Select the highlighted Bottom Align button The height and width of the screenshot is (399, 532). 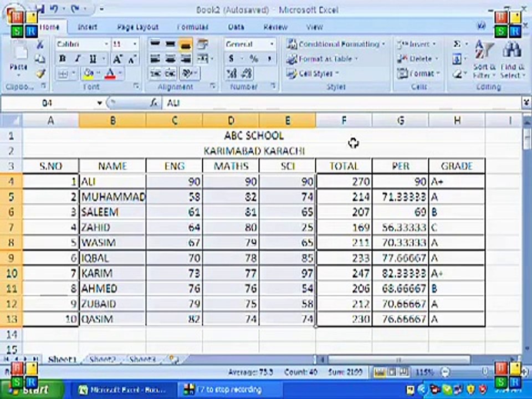(x=185, y=45)
